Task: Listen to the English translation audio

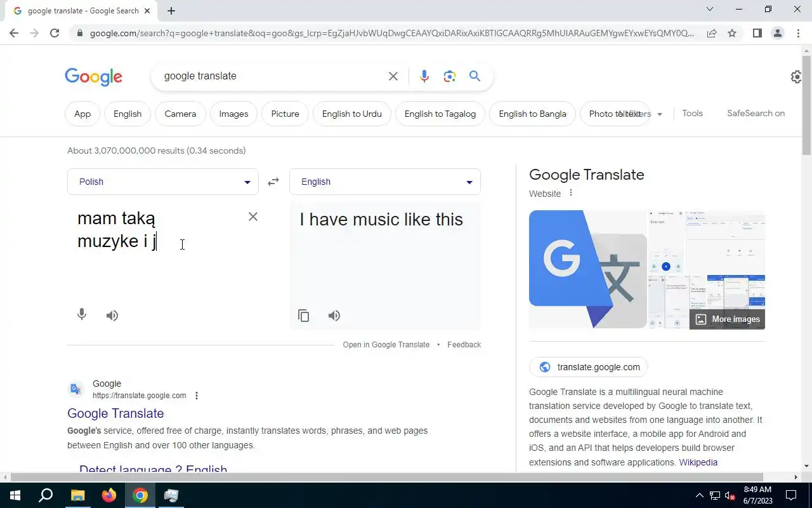Action: tap(334, 316)
